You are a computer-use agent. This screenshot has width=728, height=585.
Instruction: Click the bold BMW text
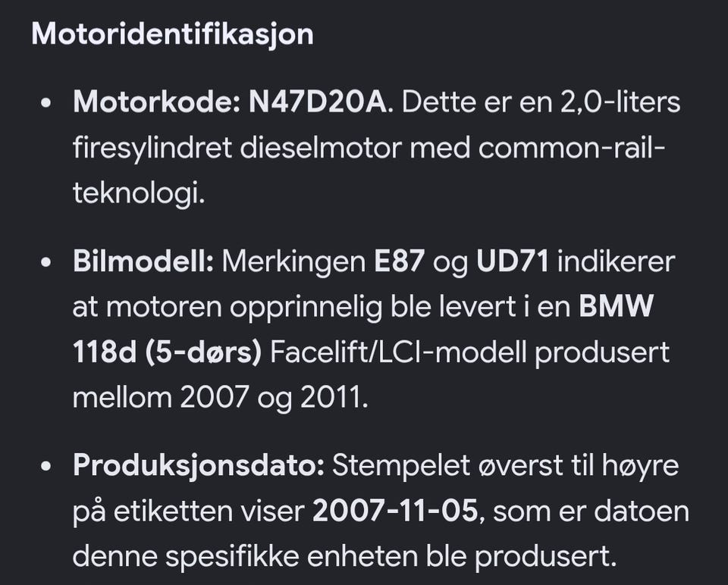coord(616,307)
